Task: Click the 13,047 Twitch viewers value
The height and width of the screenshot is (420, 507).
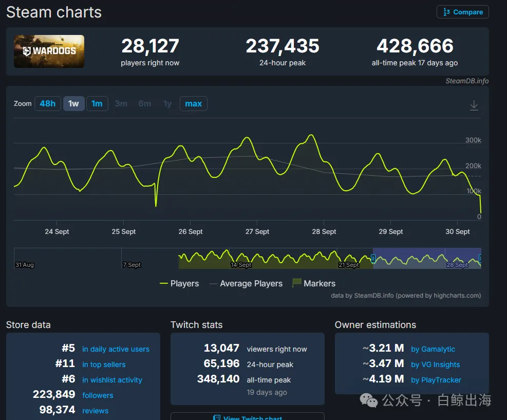Action: (221, 348)
